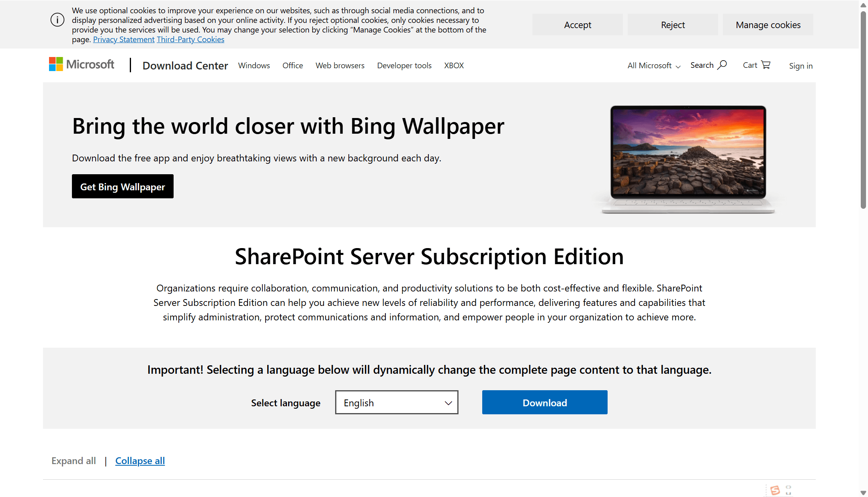Open the Windows menu item
This screenshot has width=868, height=497.
(254, 65)
